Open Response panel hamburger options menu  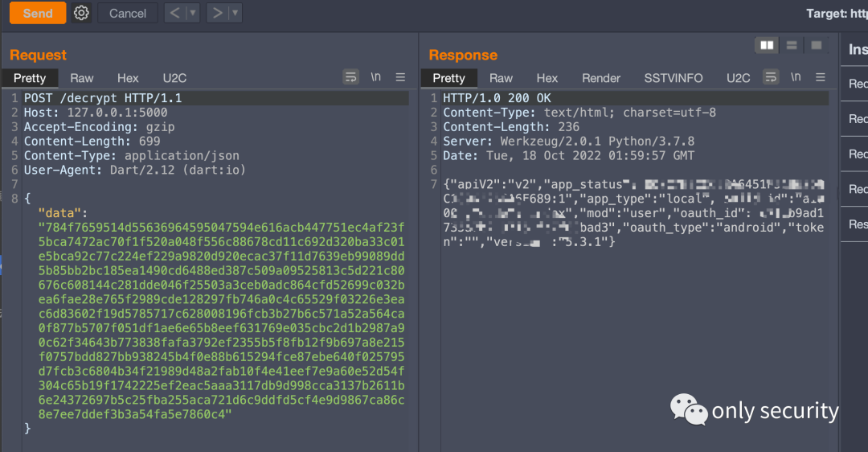coord(821,77)
